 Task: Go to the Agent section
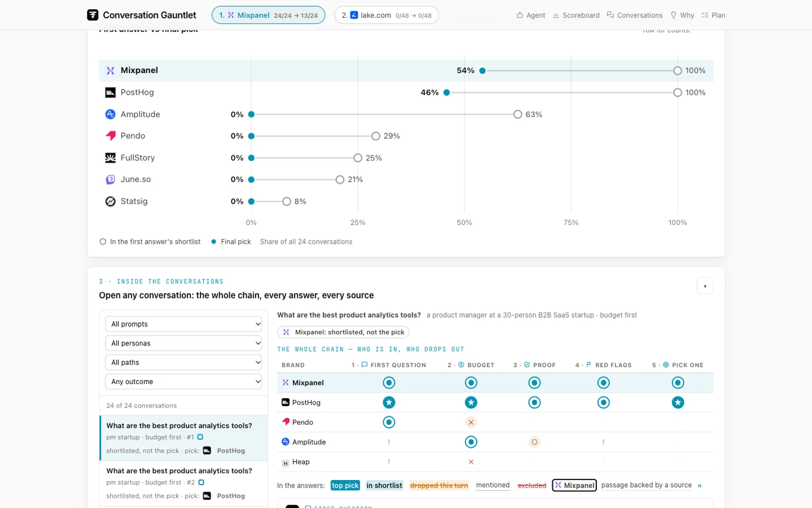[531, 15]
